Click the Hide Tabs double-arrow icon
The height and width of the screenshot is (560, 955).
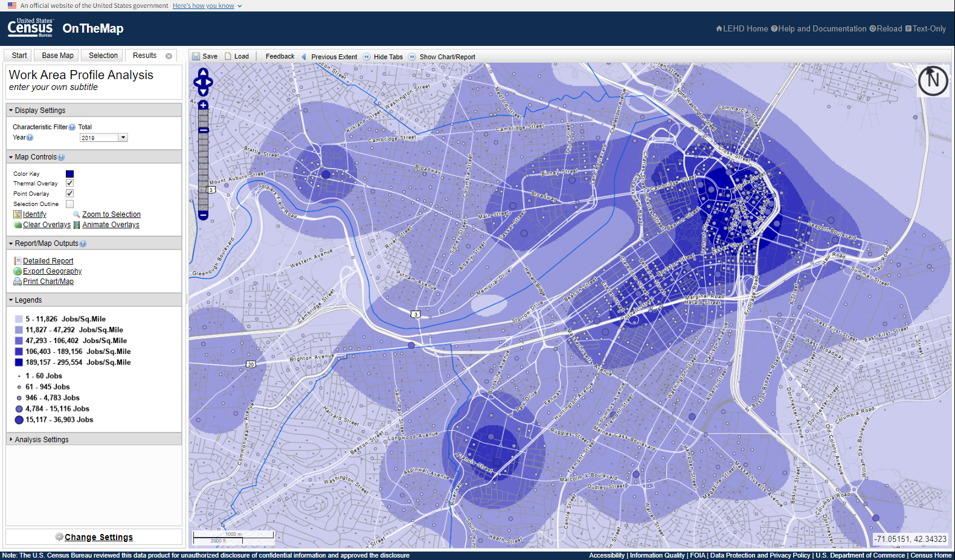pyautogui.click(x=366, y=57)
